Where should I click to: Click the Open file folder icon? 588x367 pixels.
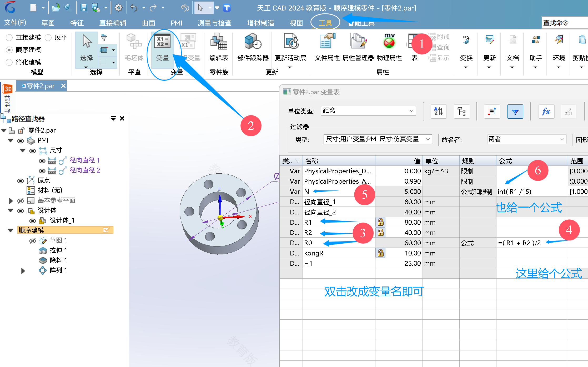click(56, 8)
